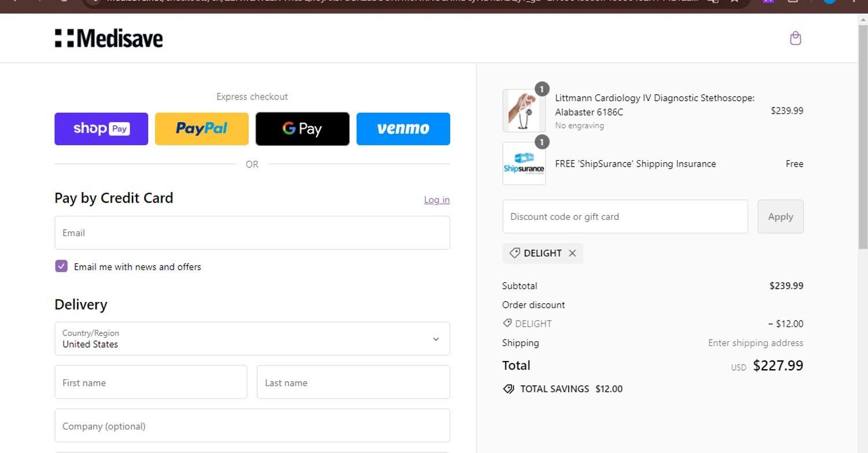Click the − $12.00 discount amount
The image size is (868, 453).
[x=786, y=324]
